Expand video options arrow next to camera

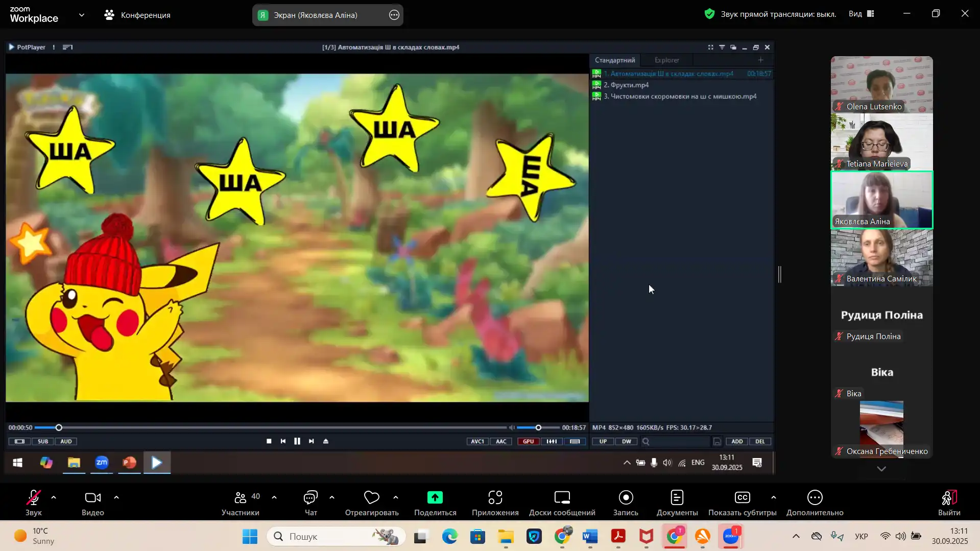coord(116,497)
